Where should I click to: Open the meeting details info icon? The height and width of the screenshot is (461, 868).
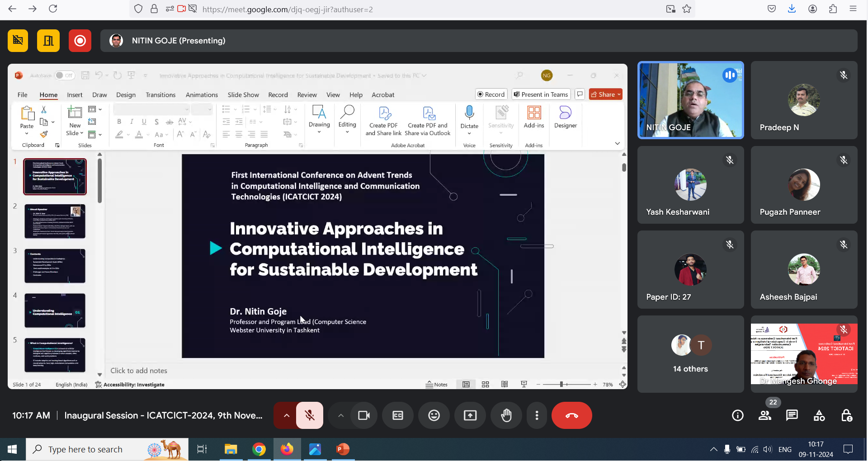pos(738,415)
